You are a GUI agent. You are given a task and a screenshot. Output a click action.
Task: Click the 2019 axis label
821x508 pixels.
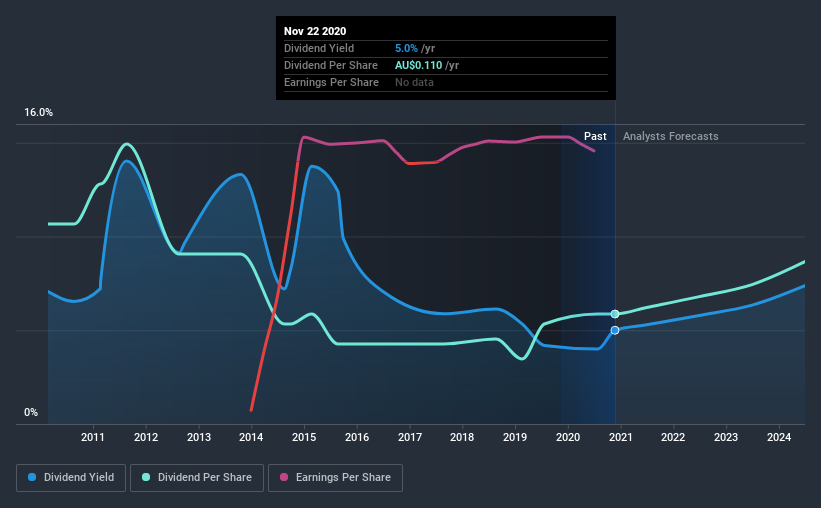coord(515,437)
